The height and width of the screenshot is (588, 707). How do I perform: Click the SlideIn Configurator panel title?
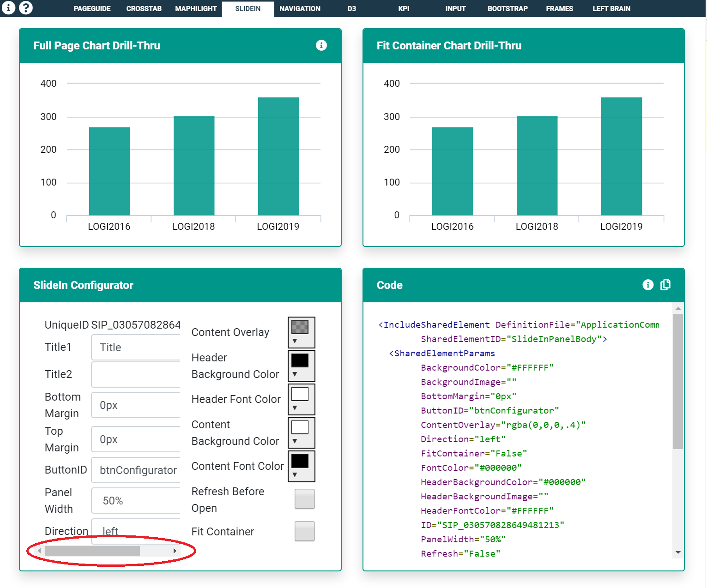pos(83,285)
